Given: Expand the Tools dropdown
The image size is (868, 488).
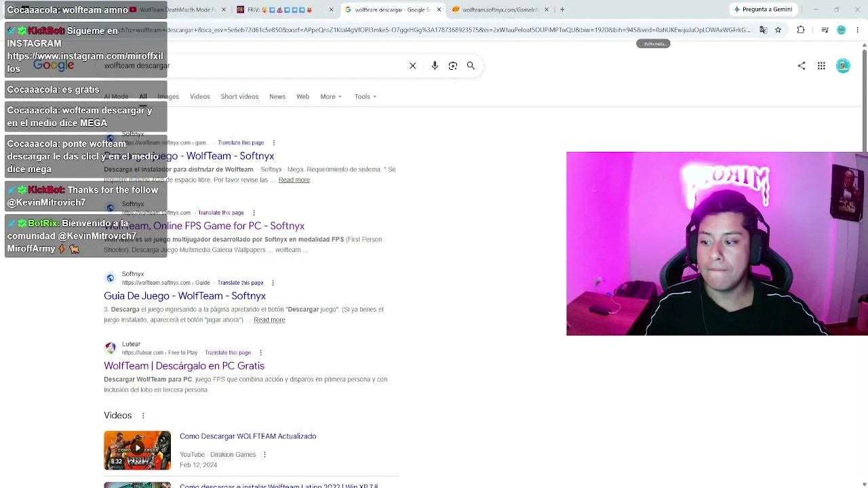Looking at the screenshot, I should pyautogui.click(x=365, y=96).
